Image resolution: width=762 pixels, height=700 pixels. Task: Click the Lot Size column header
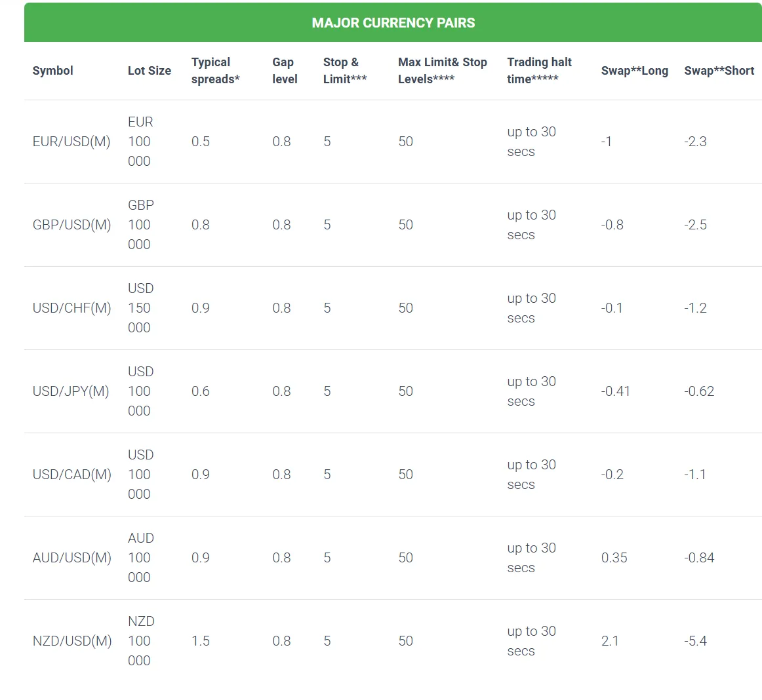coord(150,70)
